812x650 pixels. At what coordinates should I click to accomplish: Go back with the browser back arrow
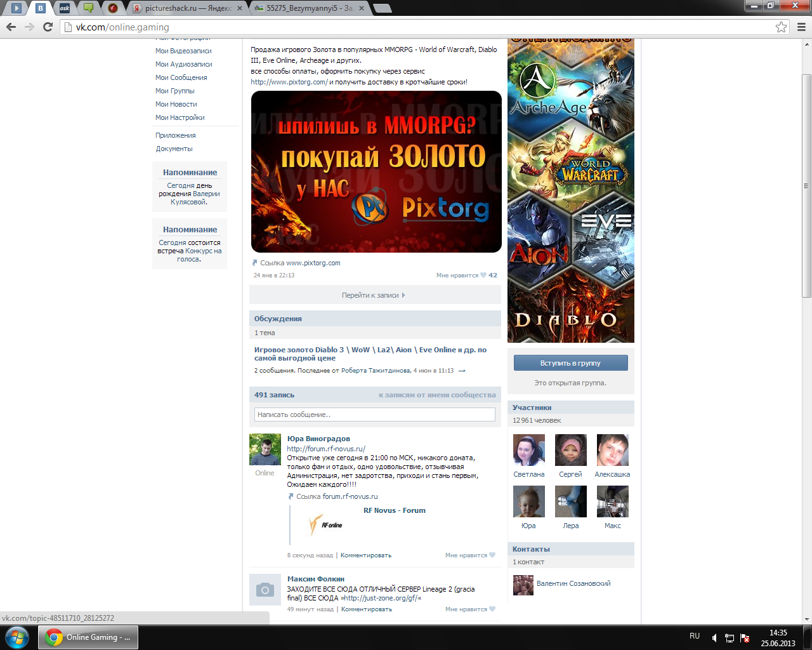click(11, 27)
